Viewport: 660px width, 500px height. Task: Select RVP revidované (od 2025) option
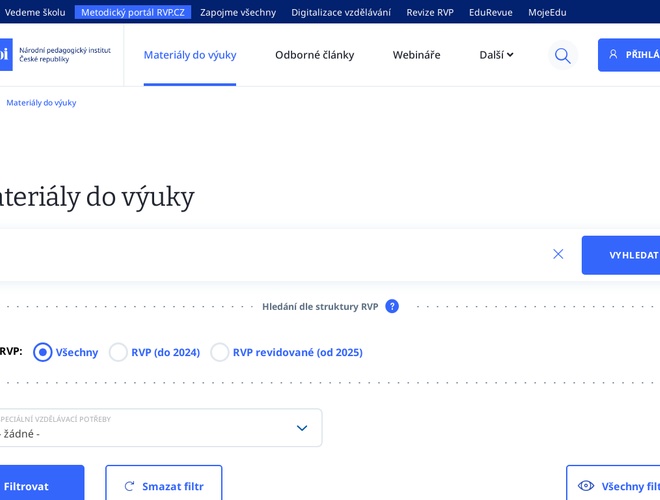220,352
